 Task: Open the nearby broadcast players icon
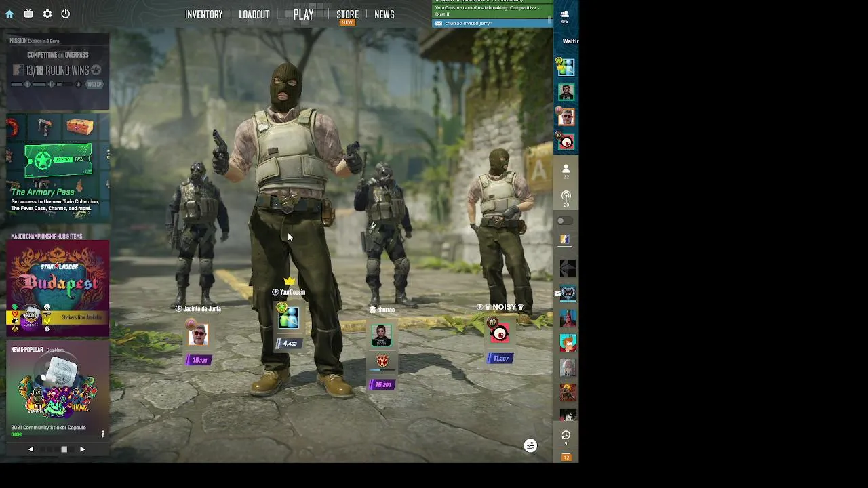pos(566,199)
